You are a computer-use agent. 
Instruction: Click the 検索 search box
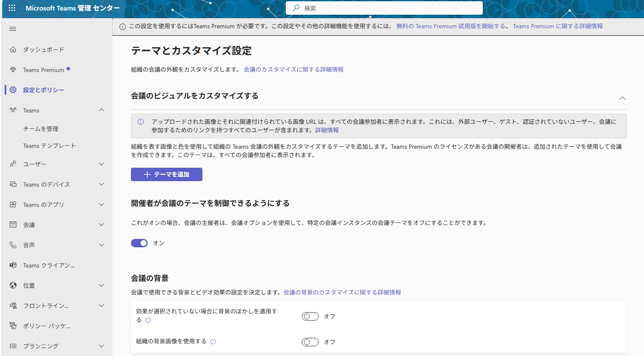[384, 8]
